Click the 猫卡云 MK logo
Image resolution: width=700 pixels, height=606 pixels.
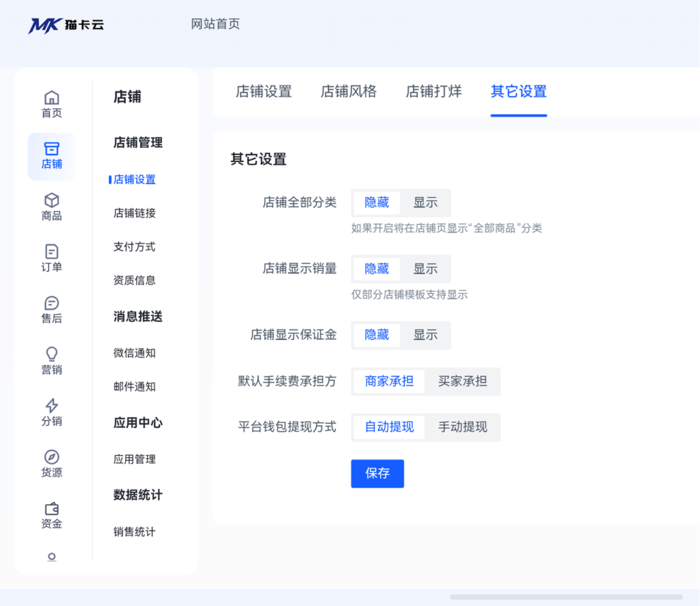pyautogui.click(x=66, y=25)
